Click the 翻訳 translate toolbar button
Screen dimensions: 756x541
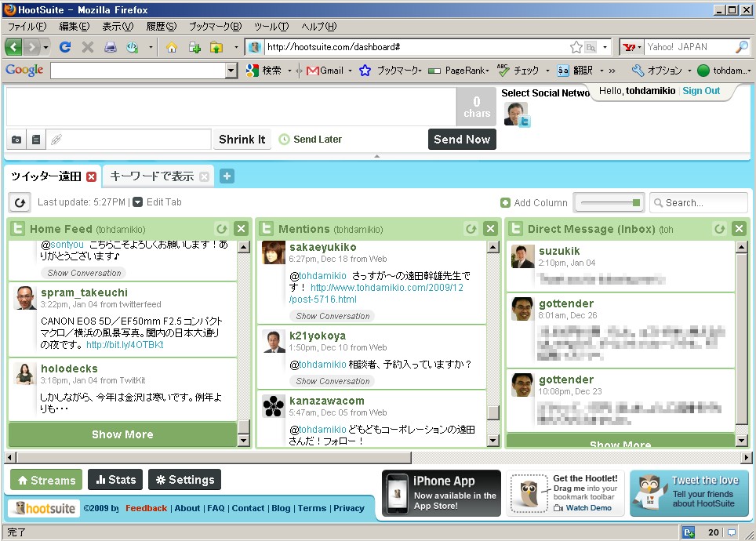[x=575, y=71]
